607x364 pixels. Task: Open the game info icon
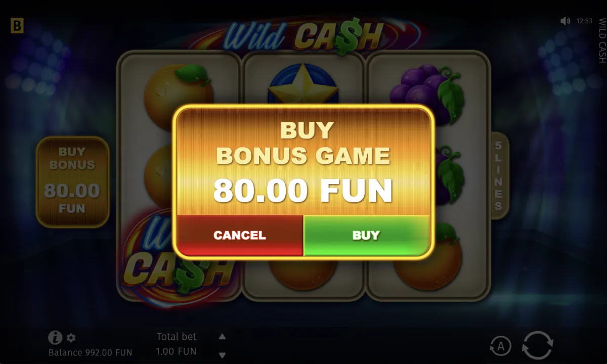(55, 338)
